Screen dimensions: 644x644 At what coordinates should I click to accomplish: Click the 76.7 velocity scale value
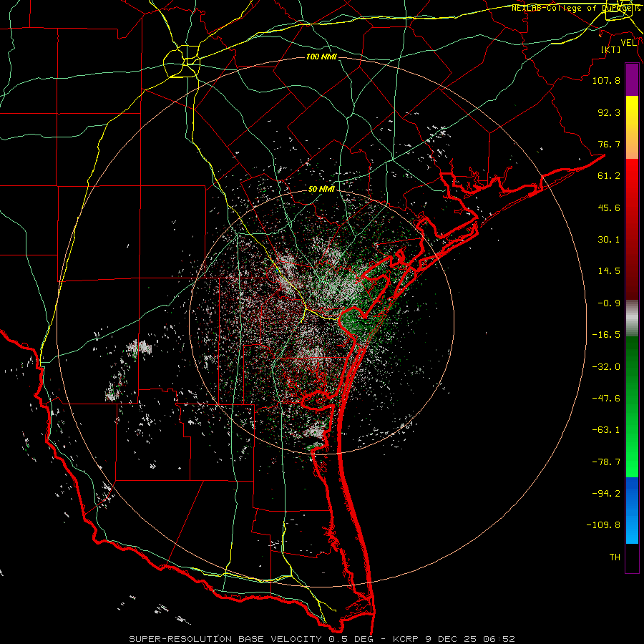pyautogui.click(x=609, y=144)
